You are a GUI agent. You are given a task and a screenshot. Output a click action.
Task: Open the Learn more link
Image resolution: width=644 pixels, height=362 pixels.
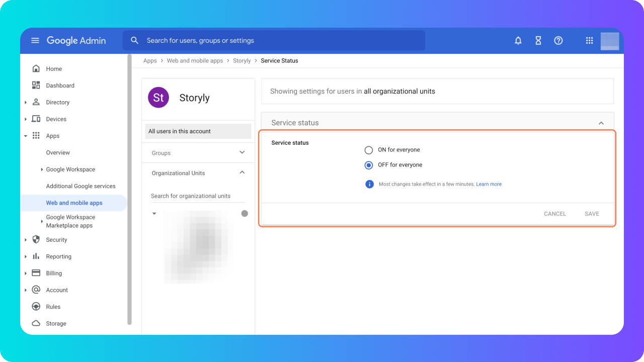point(489,184)
